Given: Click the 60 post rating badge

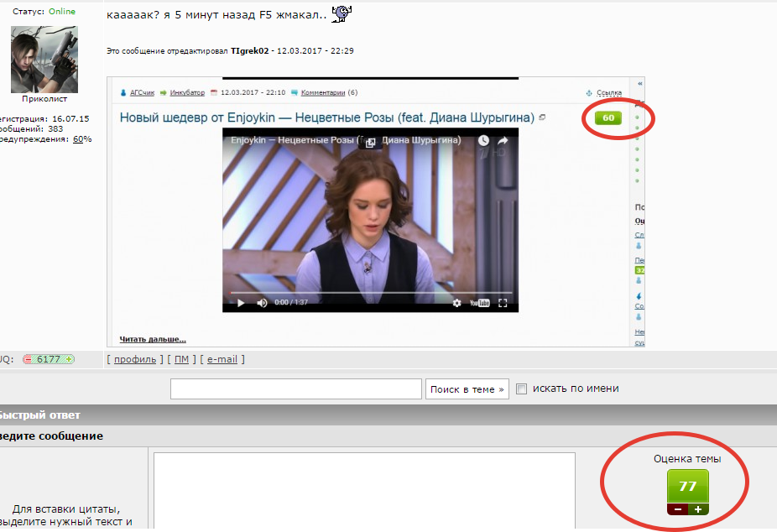Looking at the screenshot, I should (608, 117).
